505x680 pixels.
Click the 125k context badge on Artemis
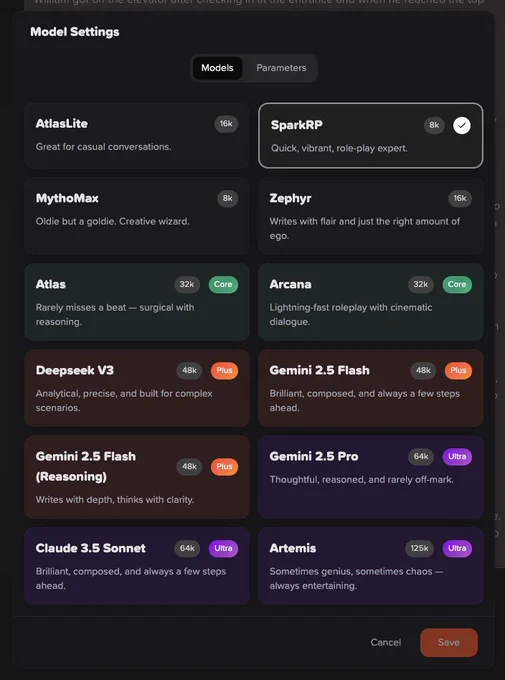(419, 549)
